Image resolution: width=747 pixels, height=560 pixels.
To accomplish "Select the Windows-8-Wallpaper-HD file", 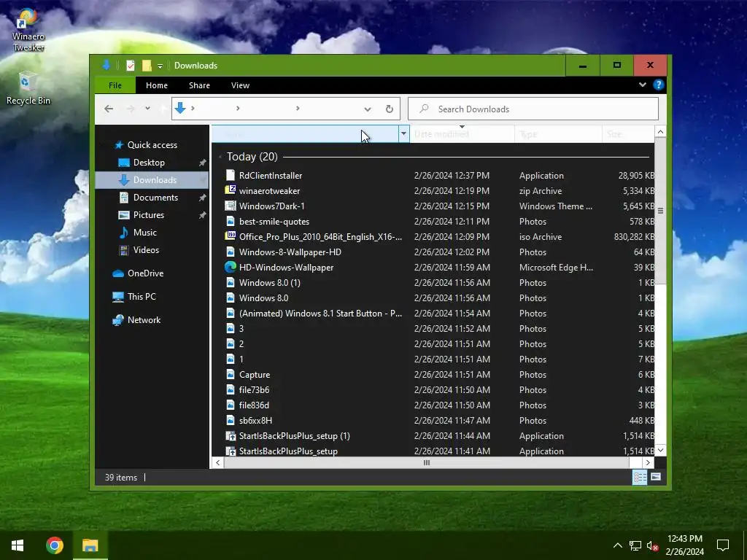I will tap(290, 252).
